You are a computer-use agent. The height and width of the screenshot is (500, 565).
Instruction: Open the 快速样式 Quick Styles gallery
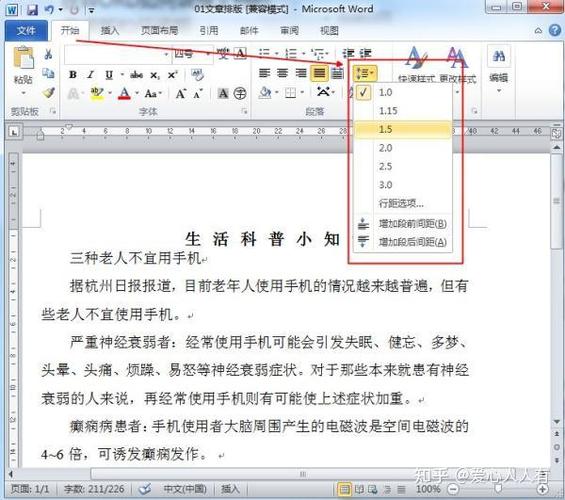[x=417, y=65]
